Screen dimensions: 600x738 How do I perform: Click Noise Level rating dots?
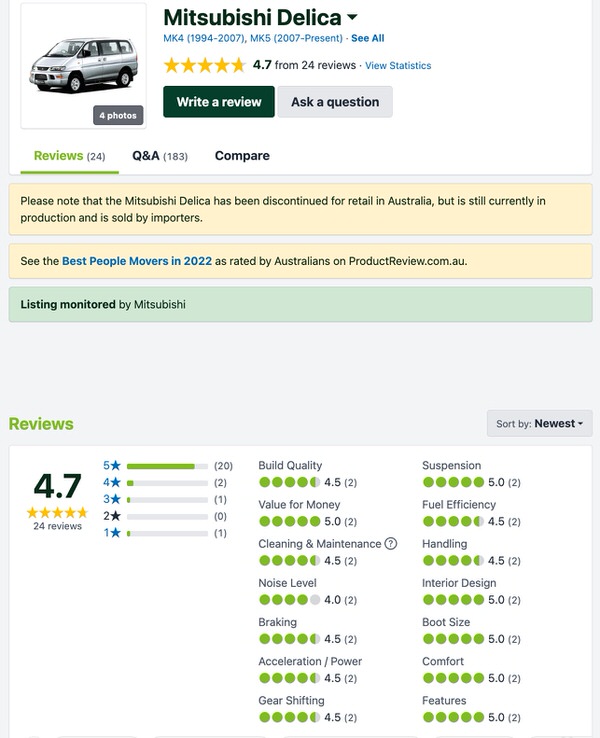(289, 600)
